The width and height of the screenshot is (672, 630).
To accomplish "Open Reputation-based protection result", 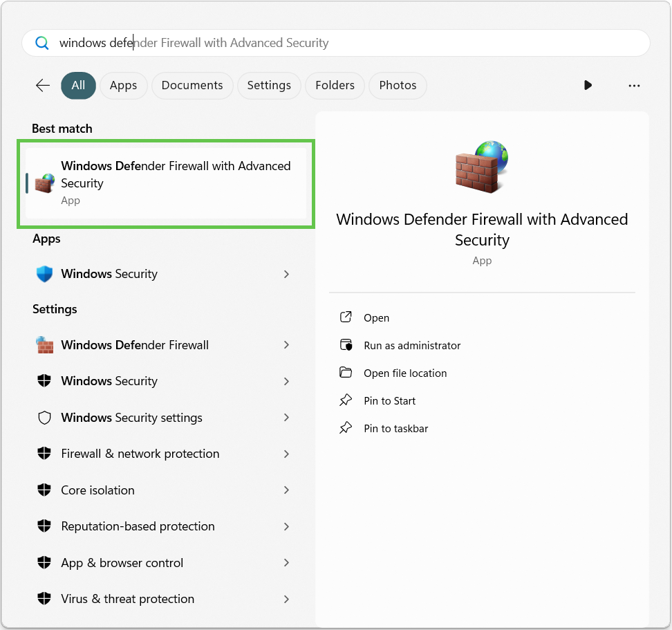I will click(x=166, y=526).
